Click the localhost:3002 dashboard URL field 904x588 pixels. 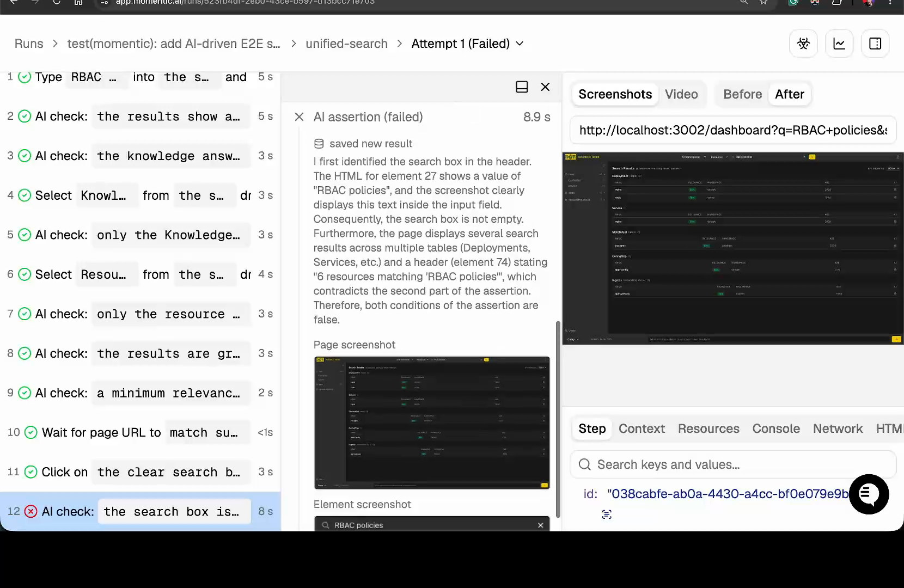733,130
